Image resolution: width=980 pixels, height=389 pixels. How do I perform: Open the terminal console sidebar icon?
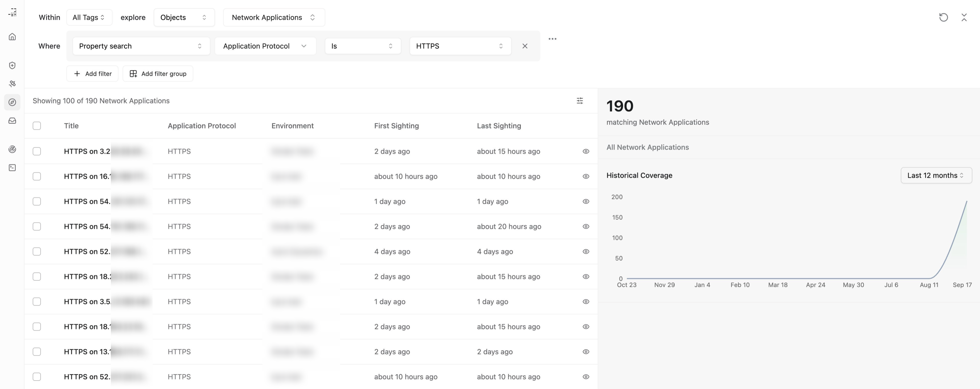pyautogui.click(x=12, y=168)
